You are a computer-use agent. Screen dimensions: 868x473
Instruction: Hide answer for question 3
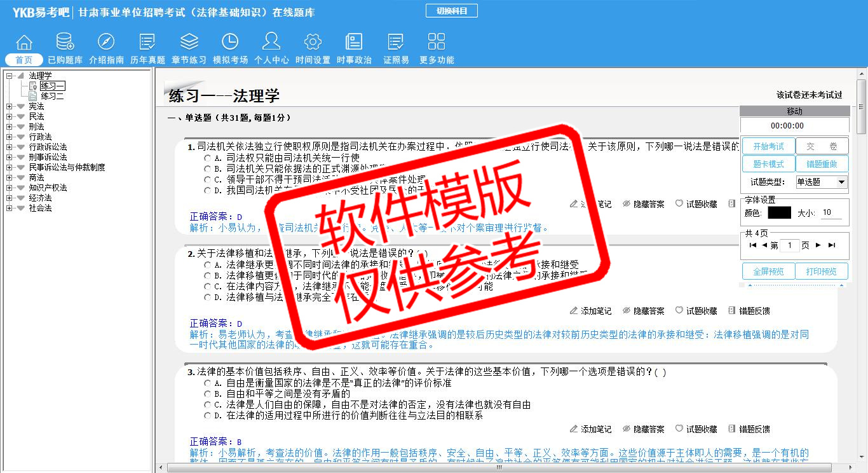(643, 429)
